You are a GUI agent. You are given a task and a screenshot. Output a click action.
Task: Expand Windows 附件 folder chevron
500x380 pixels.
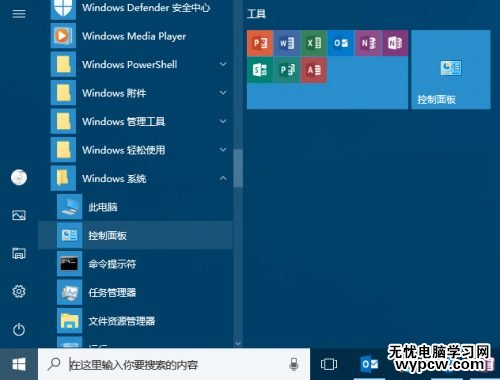(223, 93)
